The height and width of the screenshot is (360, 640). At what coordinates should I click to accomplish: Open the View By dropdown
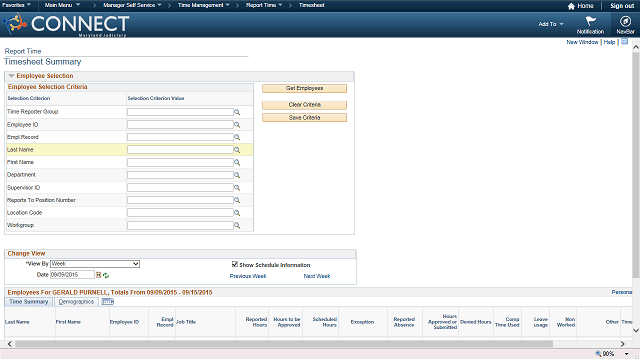pyautogui.click(x=95, y=264)
